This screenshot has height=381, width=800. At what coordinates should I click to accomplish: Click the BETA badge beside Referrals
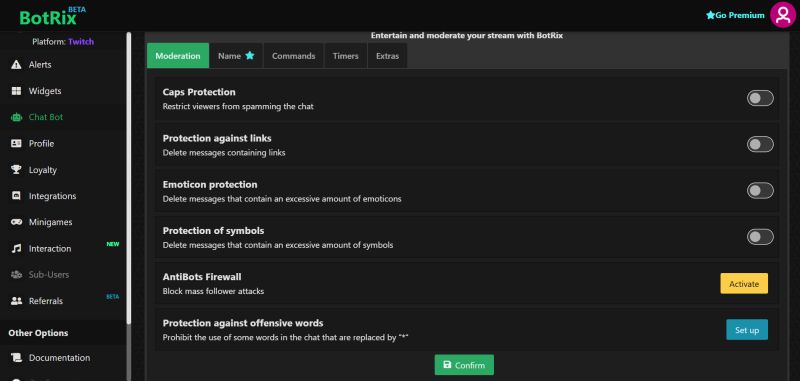pos(112,296)
